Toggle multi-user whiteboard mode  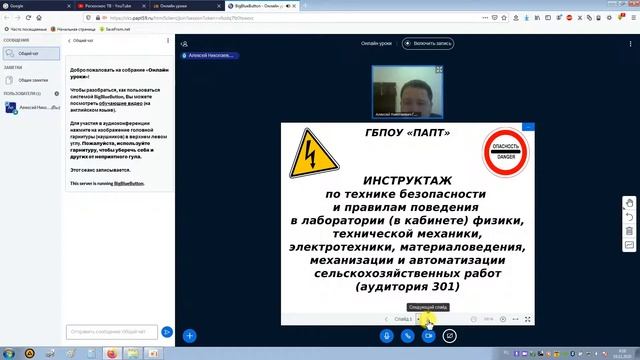click(x=629, y=245)
